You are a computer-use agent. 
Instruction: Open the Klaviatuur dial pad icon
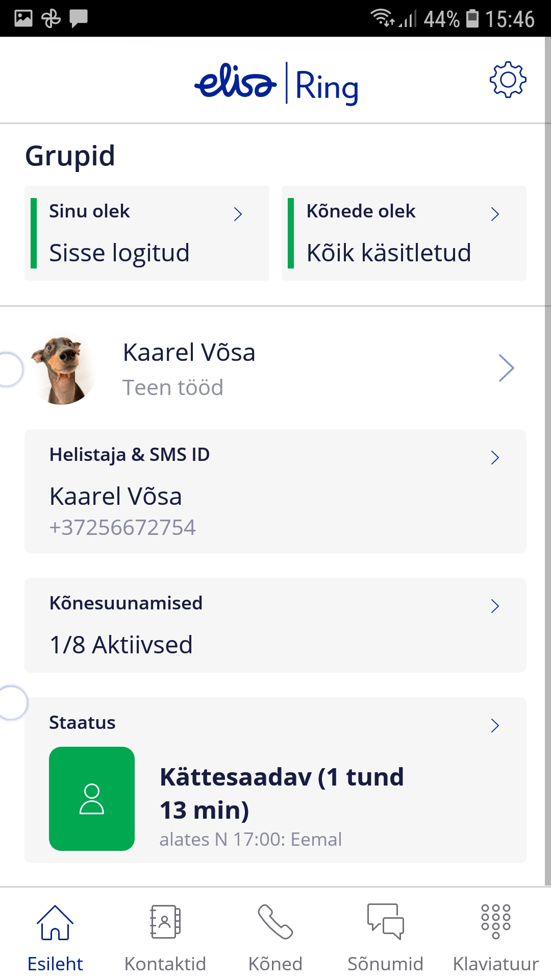click(496, 922)
